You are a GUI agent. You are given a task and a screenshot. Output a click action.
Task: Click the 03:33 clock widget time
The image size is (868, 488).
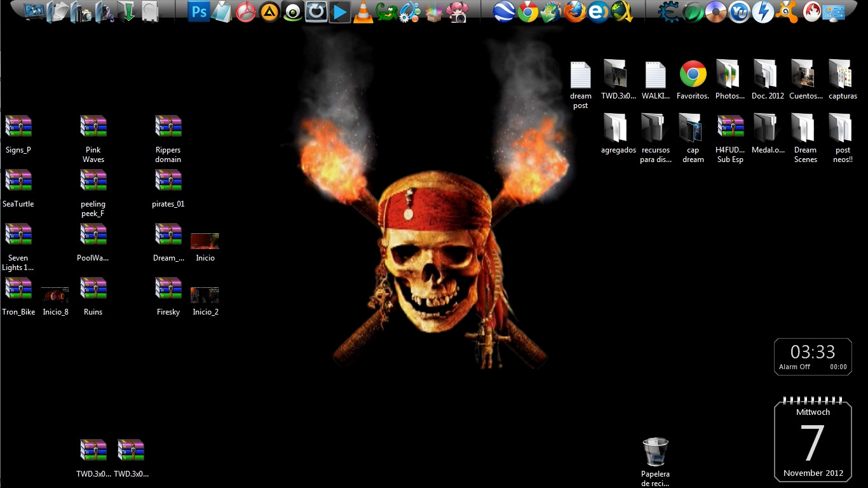point(813,351)
